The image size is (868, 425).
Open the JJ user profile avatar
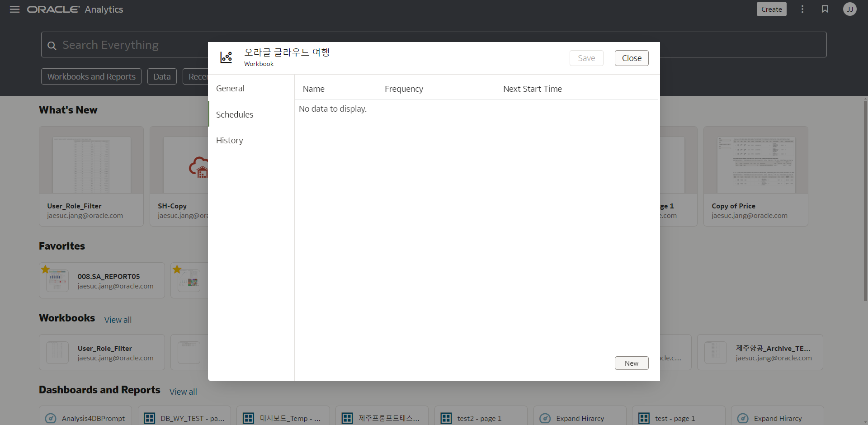pos(850,9)
